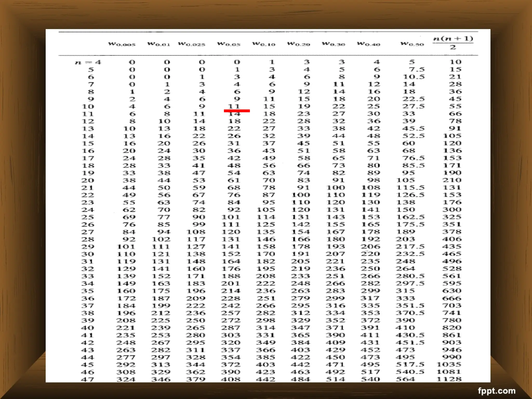
Task: Select the w0.40 column header
Action: click(x=369, y=44)
